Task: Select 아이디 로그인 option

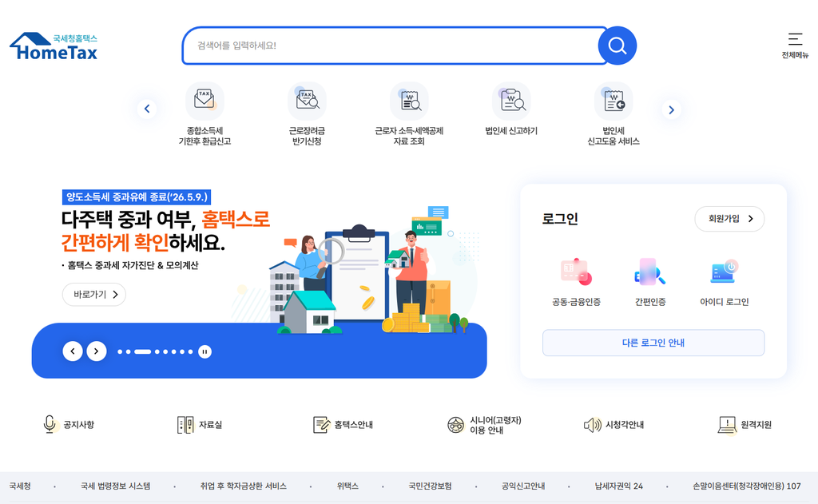Action: [724, 282]
